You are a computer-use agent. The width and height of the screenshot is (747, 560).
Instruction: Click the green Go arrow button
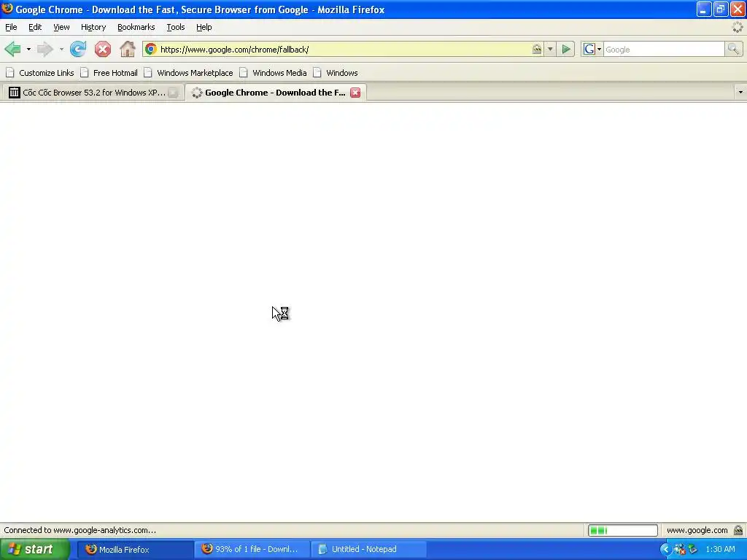point(566,49)
